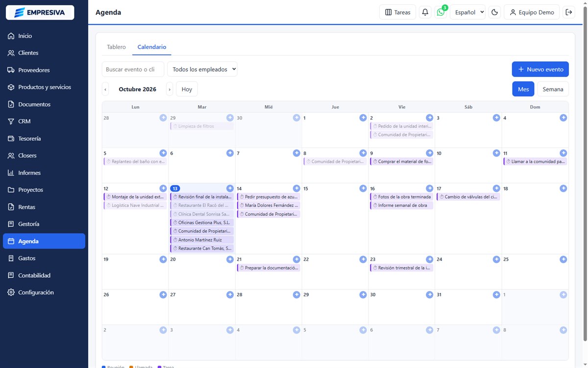Add an event on day 13 with the plus icon
The height and width of the screenshot is (368, 588).
pos(230,188)
